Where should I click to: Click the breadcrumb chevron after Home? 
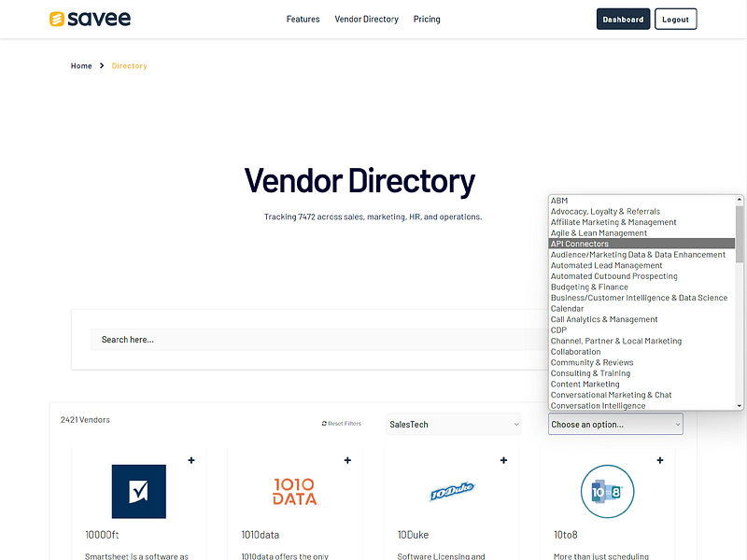pos(102,65)
